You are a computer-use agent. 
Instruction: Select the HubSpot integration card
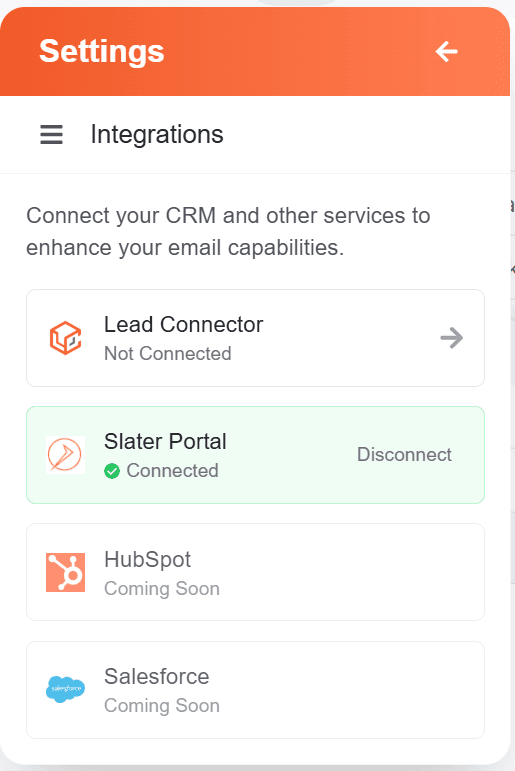[x=255, y=572]
